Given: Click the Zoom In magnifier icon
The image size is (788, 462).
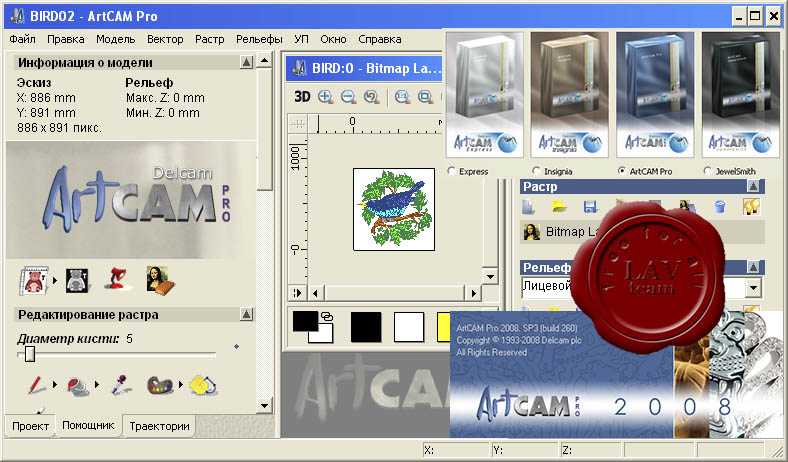Looking at the screenshot, I should (x=326, y=97).
